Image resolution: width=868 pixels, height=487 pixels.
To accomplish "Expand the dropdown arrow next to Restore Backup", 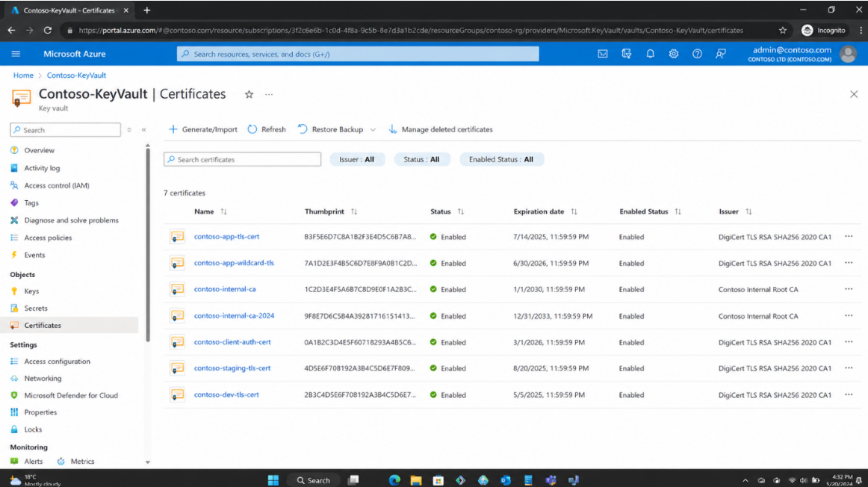I will (373, 130).
